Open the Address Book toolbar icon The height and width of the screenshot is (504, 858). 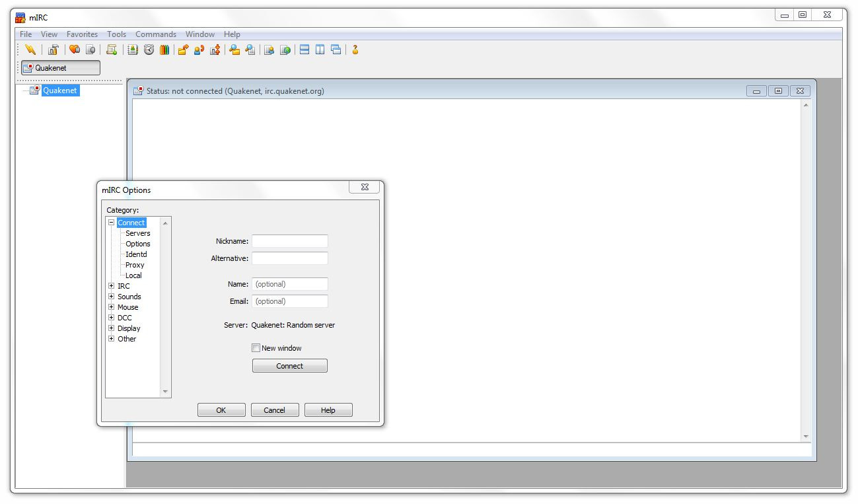pyautogui.click(x=133, y=50)
